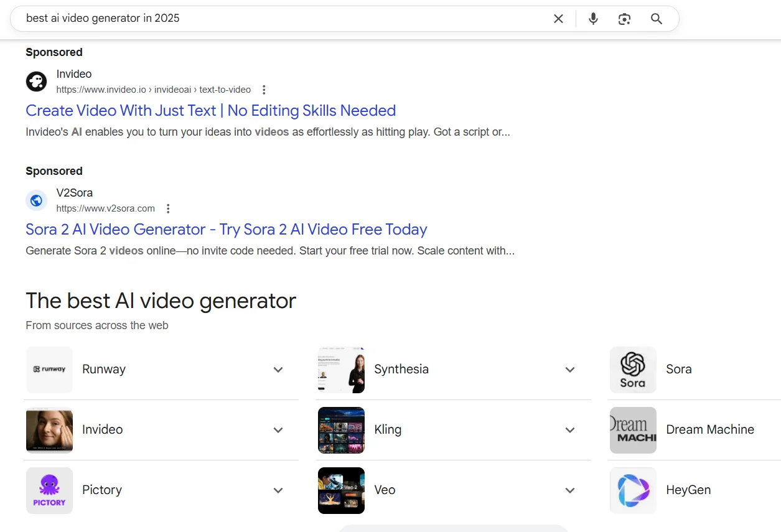781x532 pixels.
Task: Click the Invideo advertiser name in ad
Action: [x=74, y=74]
